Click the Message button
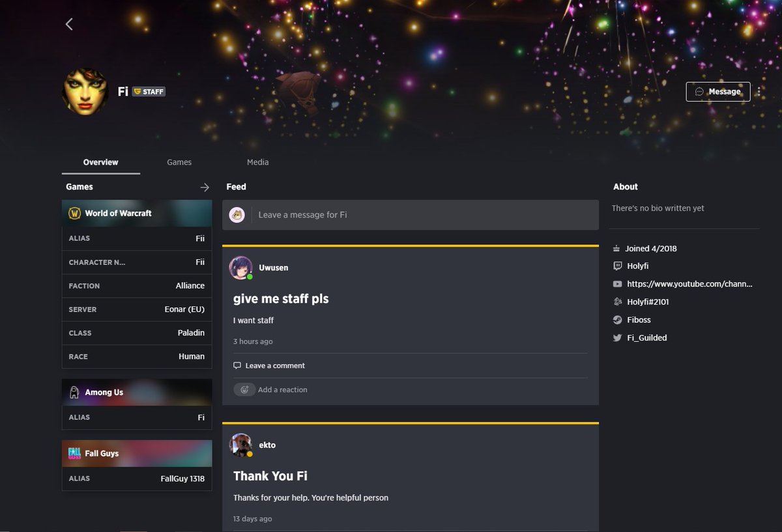782x532 pixels. pyautogui.click(x=718, y=92)
